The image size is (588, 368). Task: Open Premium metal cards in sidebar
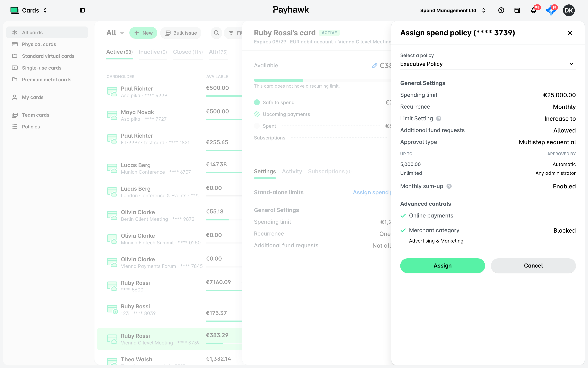pyautogui.click(x=47, y=80)
